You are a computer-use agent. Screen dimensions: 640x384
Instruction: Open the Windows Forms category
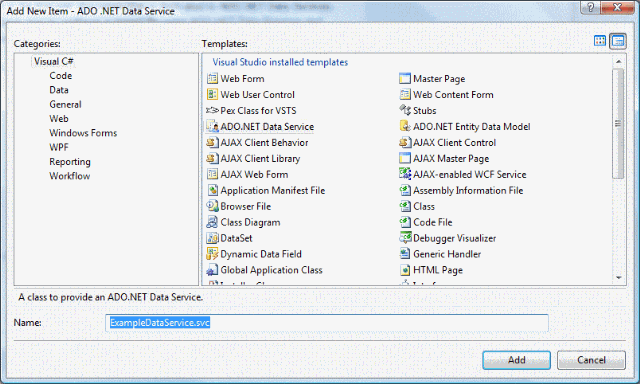83,133
